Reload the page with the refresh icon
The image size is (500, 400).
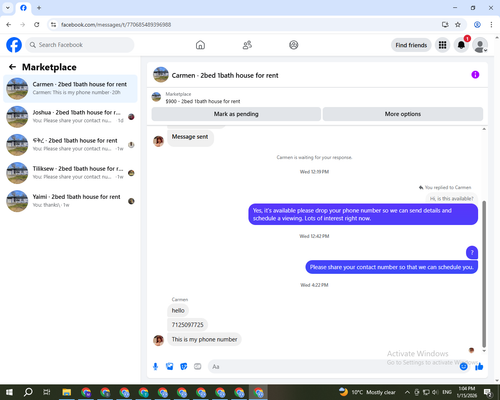[x=37, y=24]
